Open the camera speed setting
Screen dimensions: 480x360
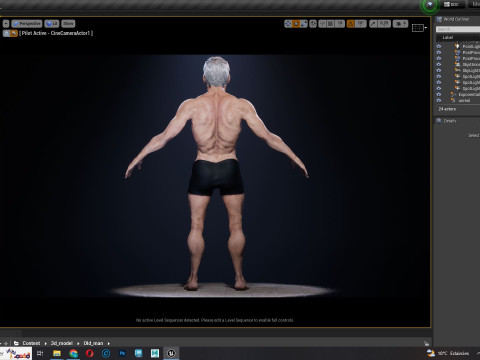click(400, 24)
